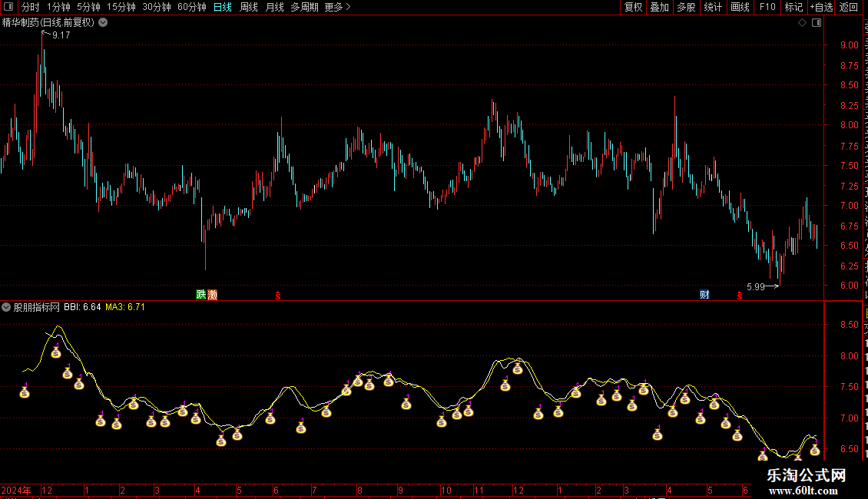
Task: Open the 统计 statistics tool
Action: click(712, 7)
